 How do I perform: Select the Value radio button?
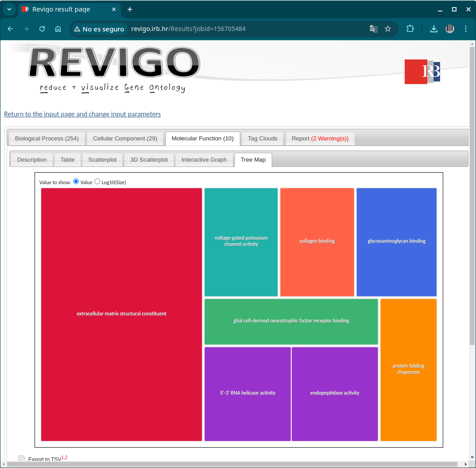[76, 182]
